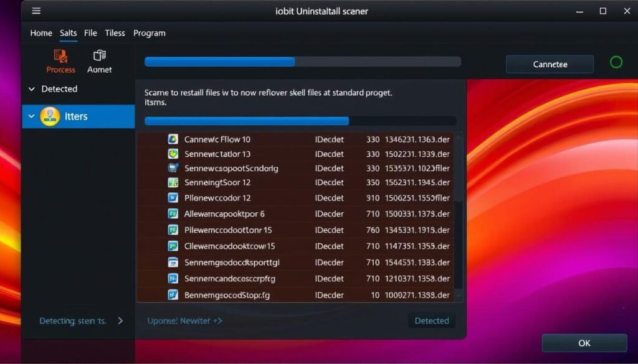This screenshot has height=364, width=638.
Task: Click the icon for Sennewictatlor 13
Action: pos(173,154)
